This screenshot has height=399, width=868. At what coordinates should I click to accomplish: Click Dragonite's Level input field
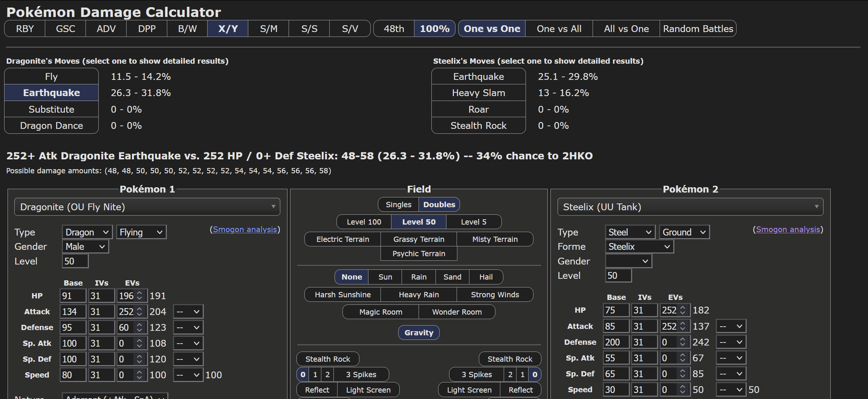75,261
